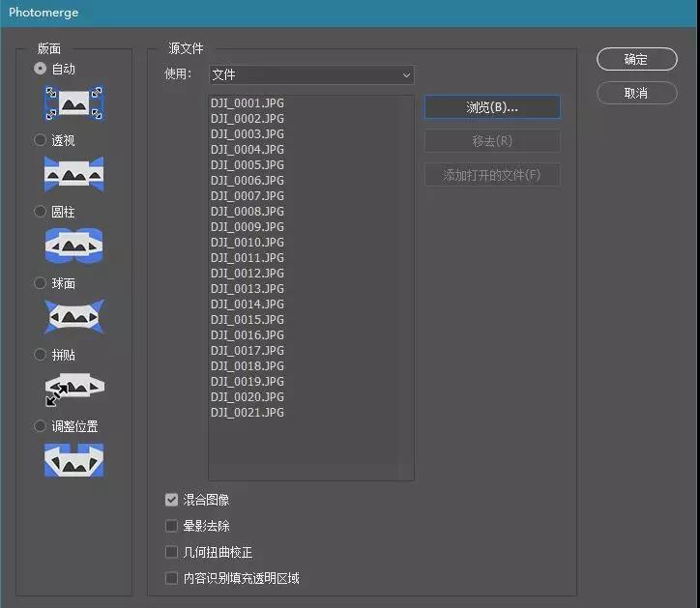
Task: Select the 圆柱 layout radio button
Action: coord(41,211)
